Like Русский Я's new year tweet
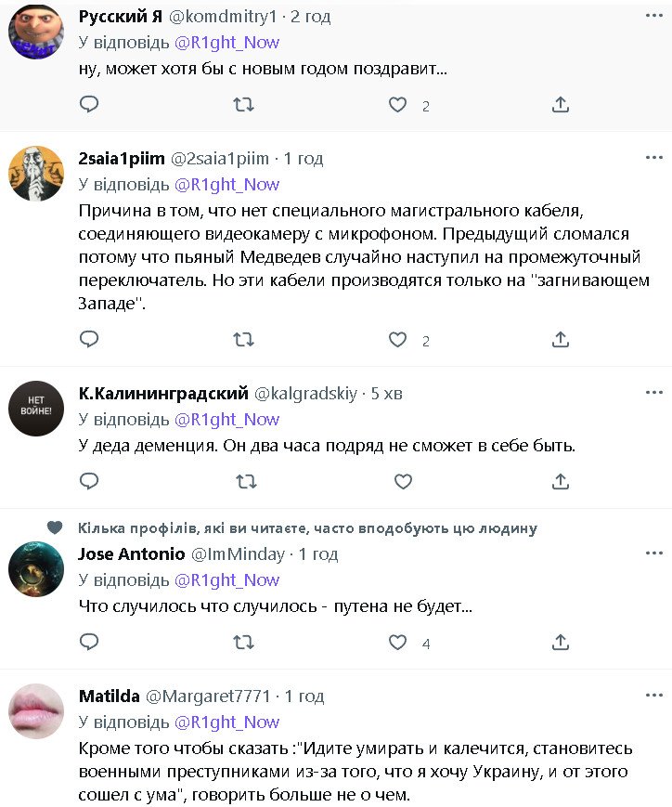 tap(398, 105)
